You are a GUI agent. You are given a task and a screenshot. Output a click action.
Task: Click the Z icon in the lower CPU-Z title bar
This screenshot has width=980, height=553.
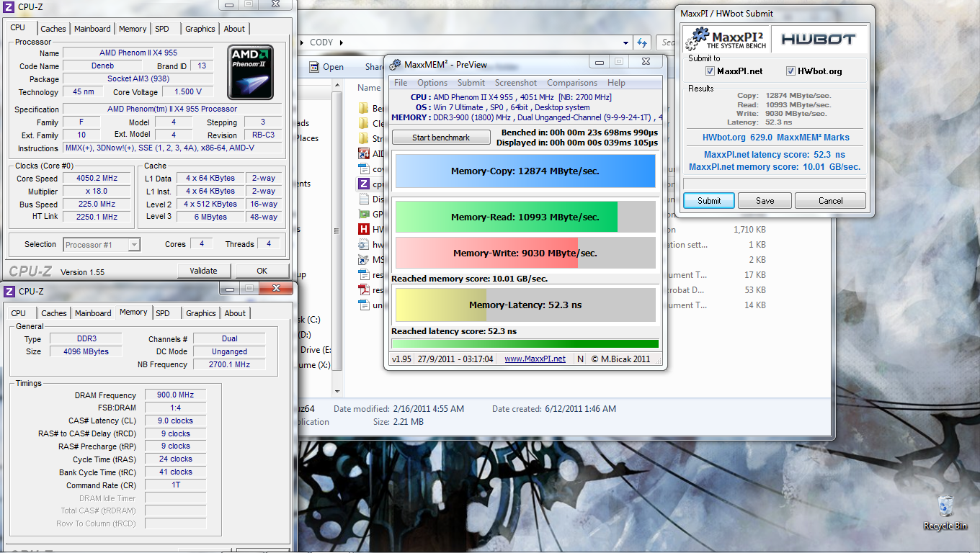(9, 291)
